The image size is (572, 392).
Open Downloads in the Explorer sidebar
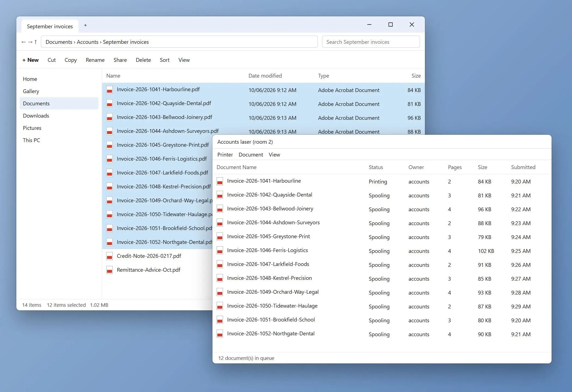[x=59, y=116]
